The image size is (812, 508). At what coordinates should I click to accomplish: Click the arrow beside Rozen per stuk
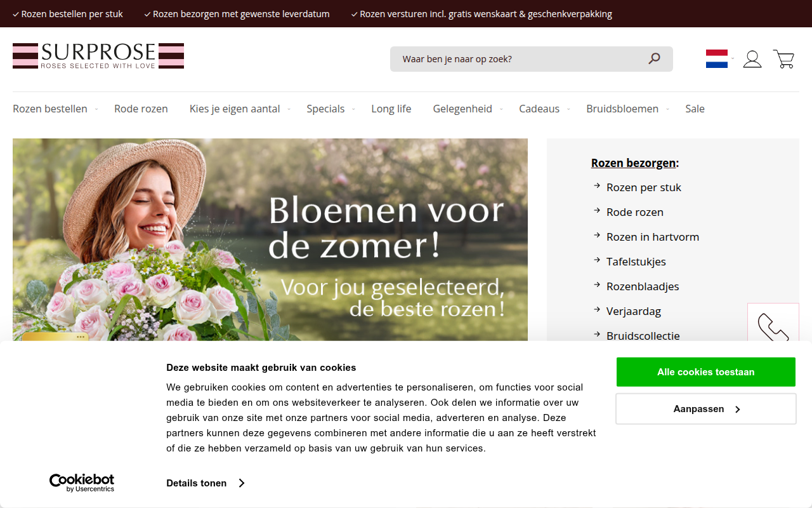click(x=597, y=185)
